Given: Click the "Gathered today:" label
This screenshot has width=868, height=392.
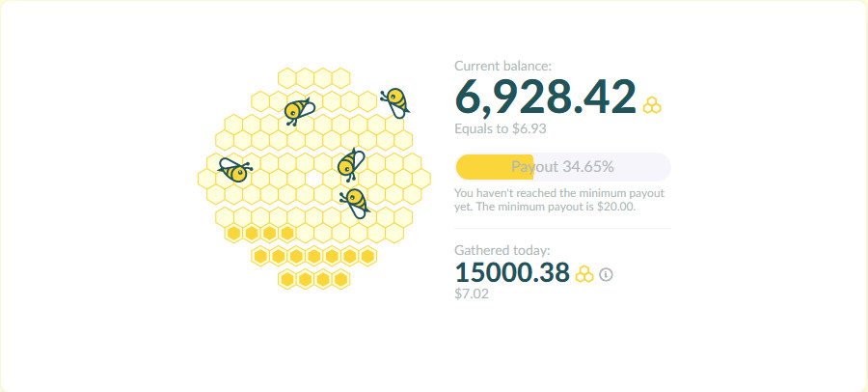Looking at the screenshot, I should tap(502, 250).
